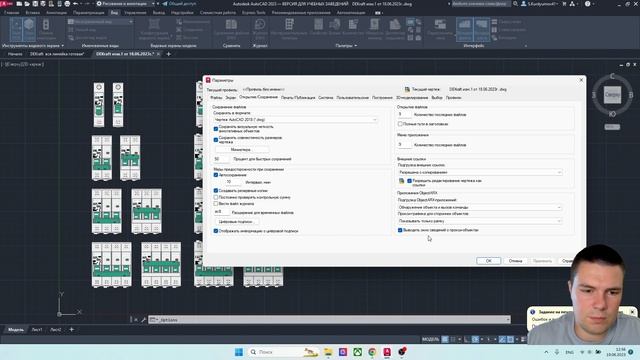Click the external reference icon beside allow editing checkbox

402,180
